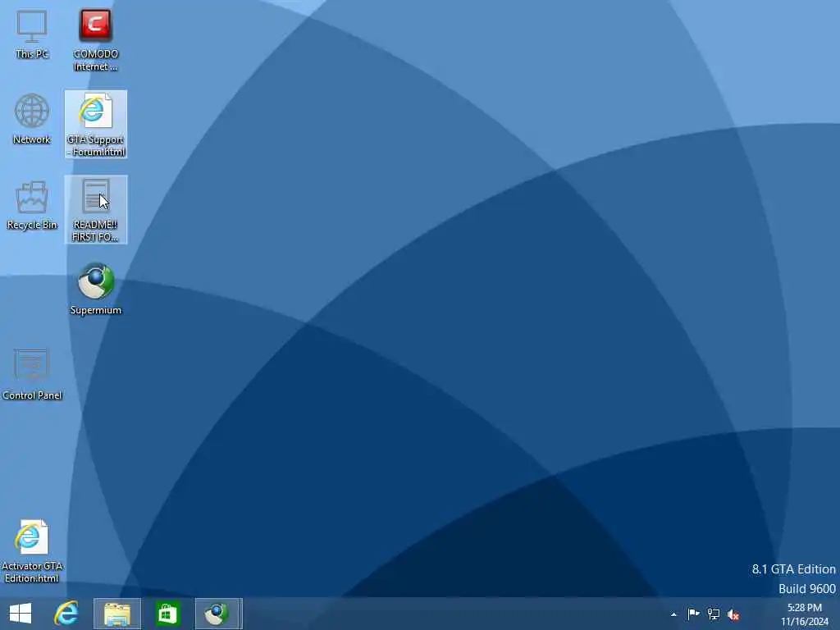Open Action Center flag tray icon
This screenshot has width=840, height=630.
point(693,614)
